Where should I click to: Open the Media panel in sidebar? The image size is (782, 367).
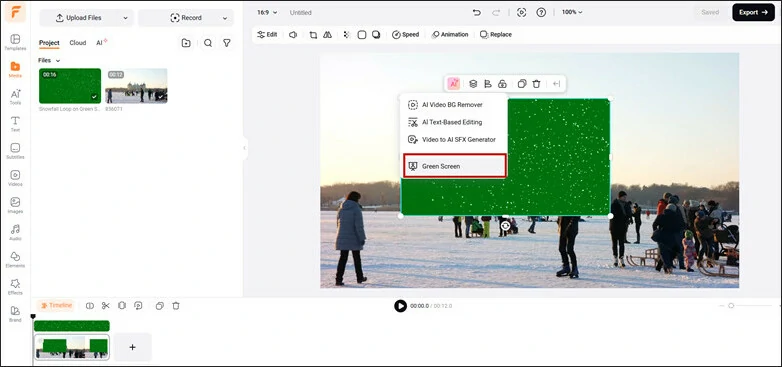15,69
